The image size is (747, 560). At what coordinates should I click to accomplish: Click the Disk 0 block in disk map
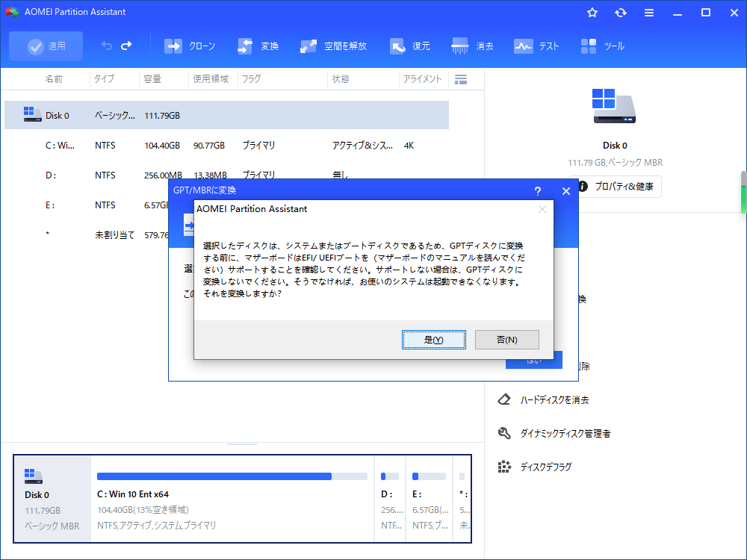(x=52, y=499)
